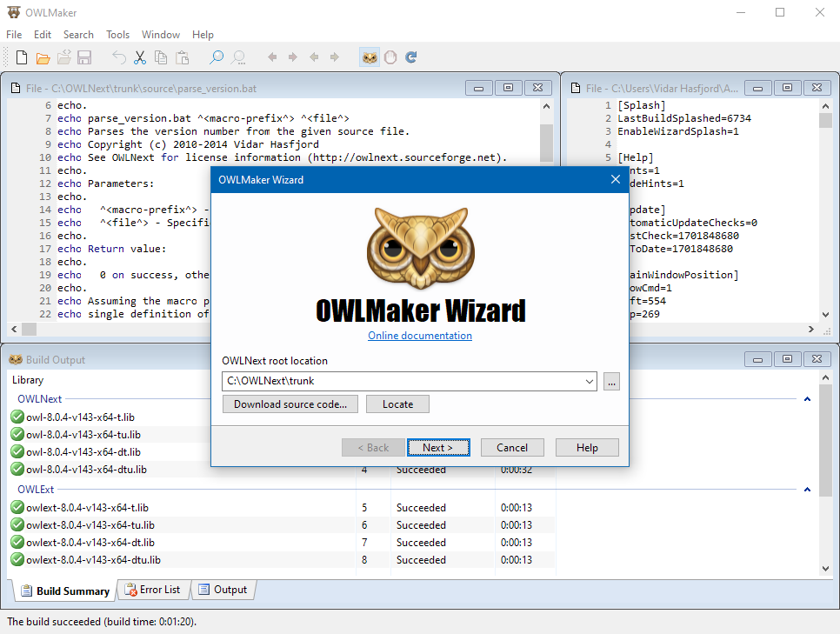The height and width of the screenshot is (634, 840).
Task: Click the scroll-down arrow of Build Output list
Action: click(825, 568)
